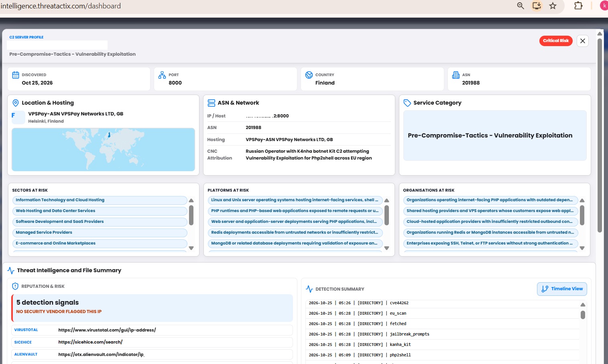The width and height of the screenshot is (608, 364).
Task: Click the Country globe icon
Action: tap(309, 75)
